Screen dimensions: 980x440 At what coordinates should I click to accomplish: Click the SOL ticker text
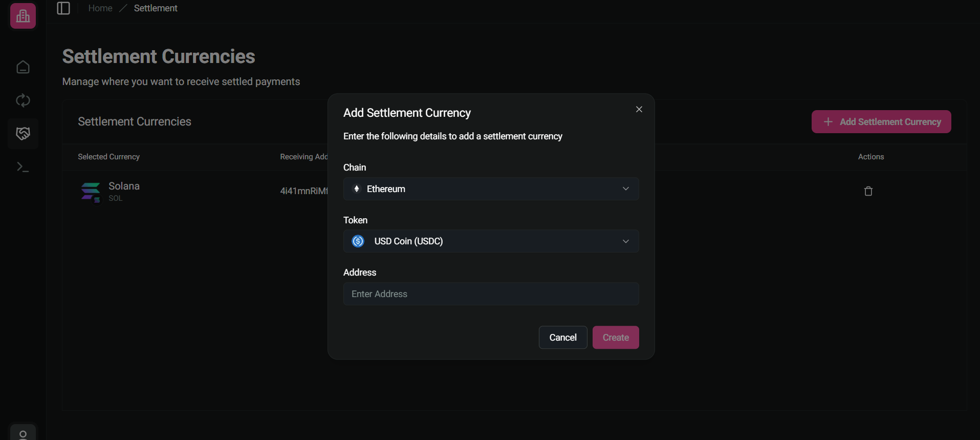pos(116,198)
